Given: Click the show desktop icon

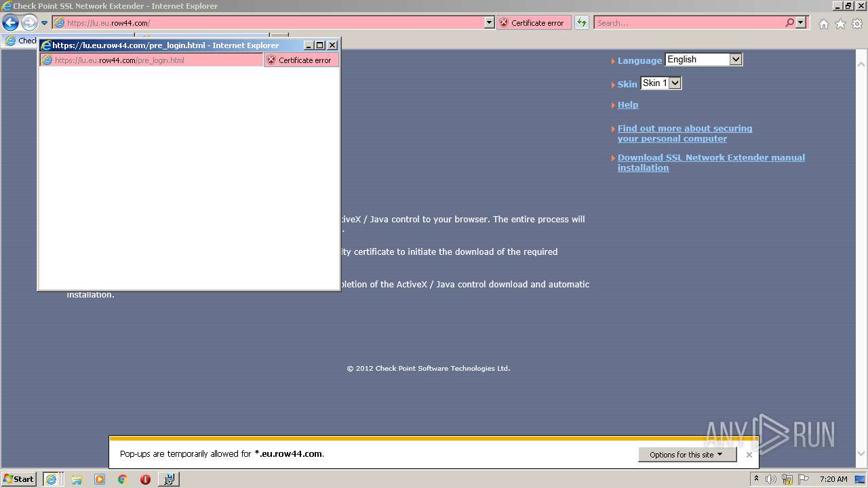Looking at the screenshot, I should [860, 479].
